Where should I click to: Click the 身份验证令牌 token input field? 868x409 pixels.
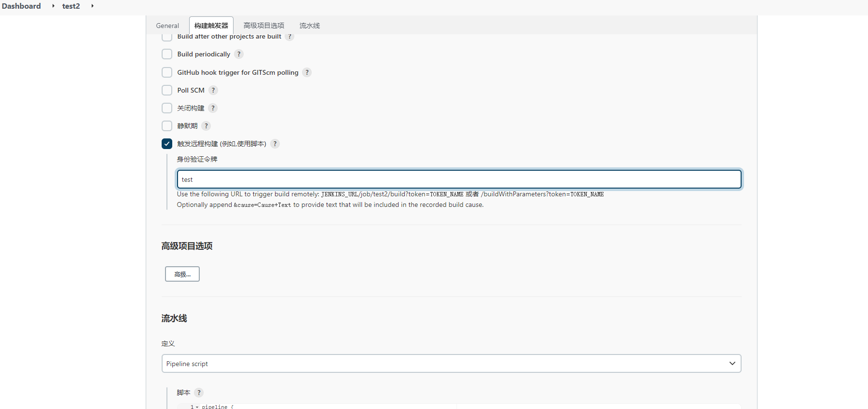[458, 179]
